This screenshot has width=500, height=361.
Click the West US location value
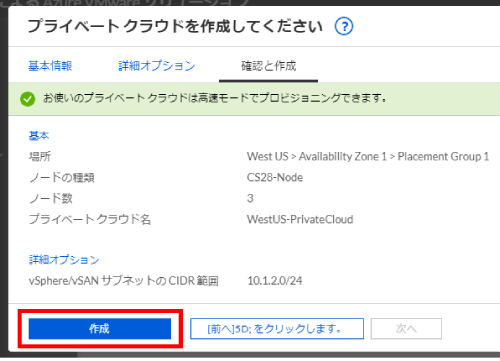pos(368,156)
